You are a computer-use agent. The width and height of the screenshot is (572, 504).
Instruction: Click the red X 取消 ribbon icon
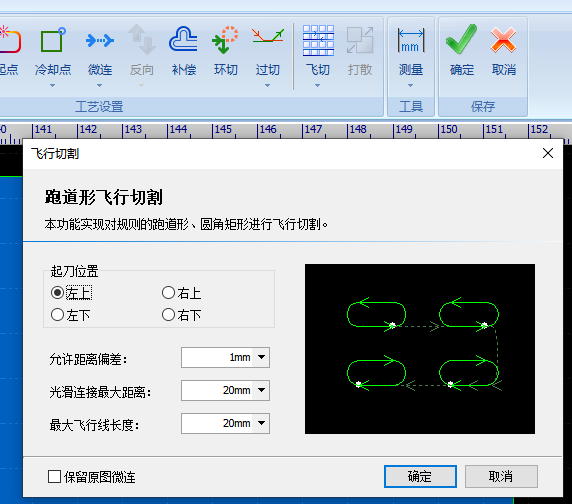[503, 40]
